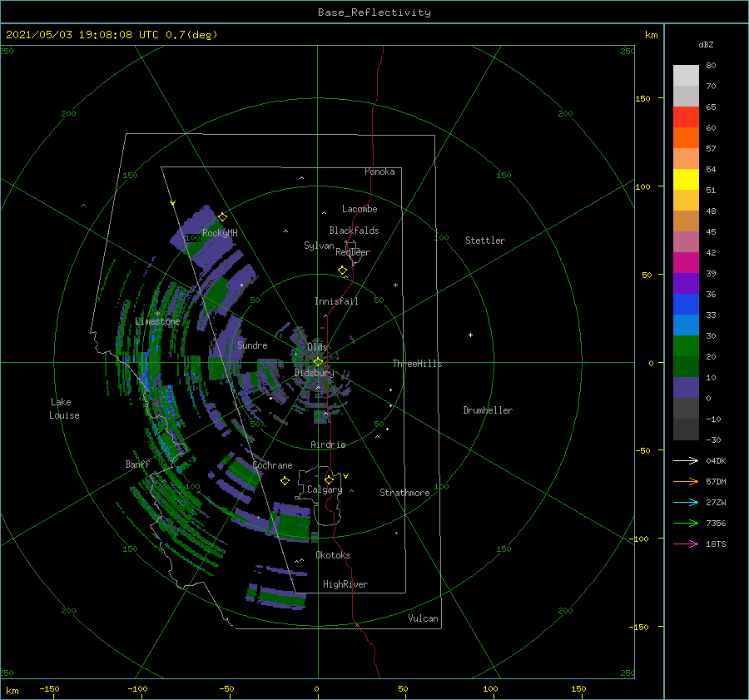Click the Lacombe city label
The image size is (749, 700).
(x=360, y=209)
